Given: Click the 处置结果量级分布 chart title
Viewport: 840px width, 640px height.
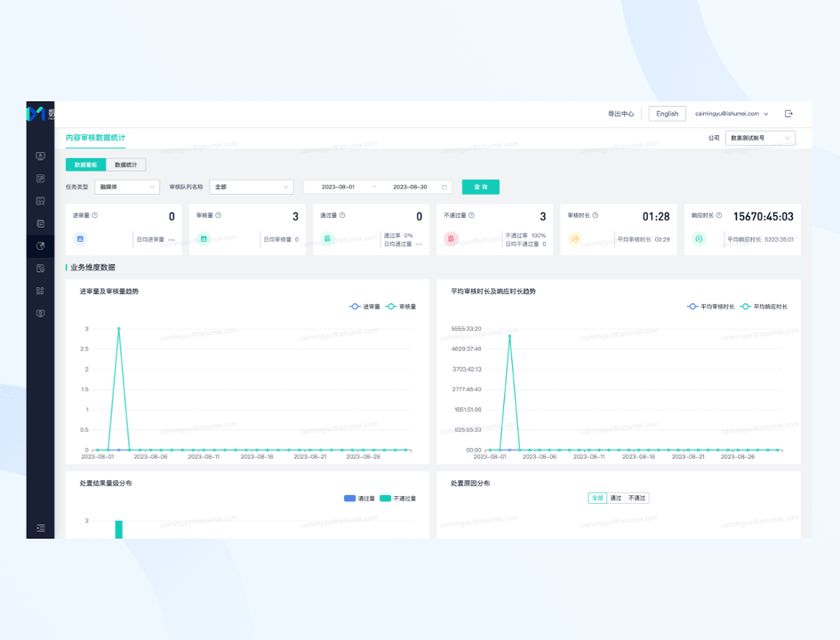Looking at the screenshot, I should click(x=106, y=483).
